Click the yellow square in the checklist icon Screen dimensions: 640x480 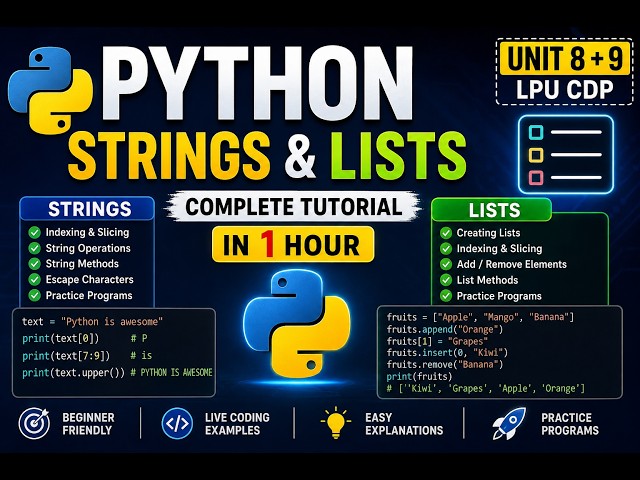536,155
